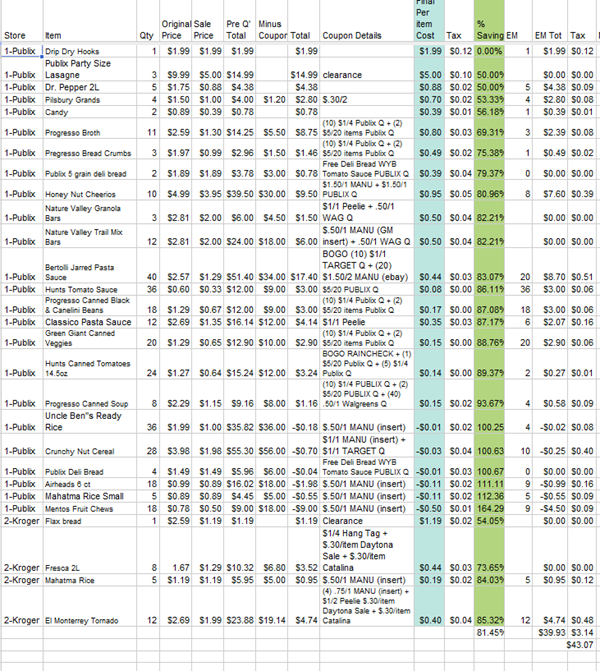Click the 'Nature Valley Trail Mix Bars' cell

89,236
